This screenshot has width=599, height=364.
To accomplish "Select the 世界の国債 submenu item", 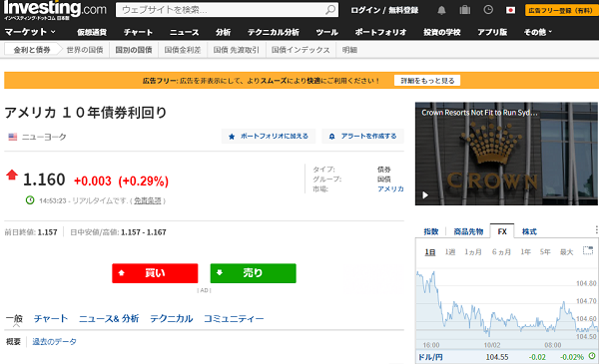I will pyautogui.click(x=85, y=50).
